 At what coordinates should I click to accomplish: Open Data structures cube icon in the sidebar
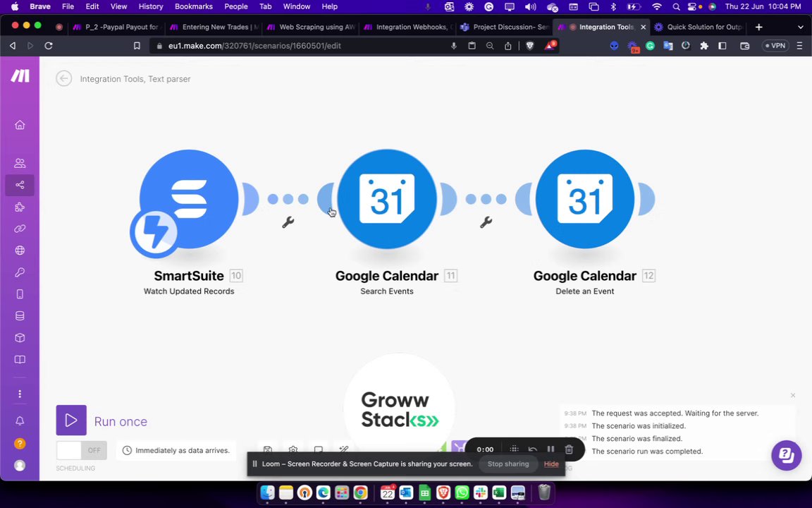(20, 337)
